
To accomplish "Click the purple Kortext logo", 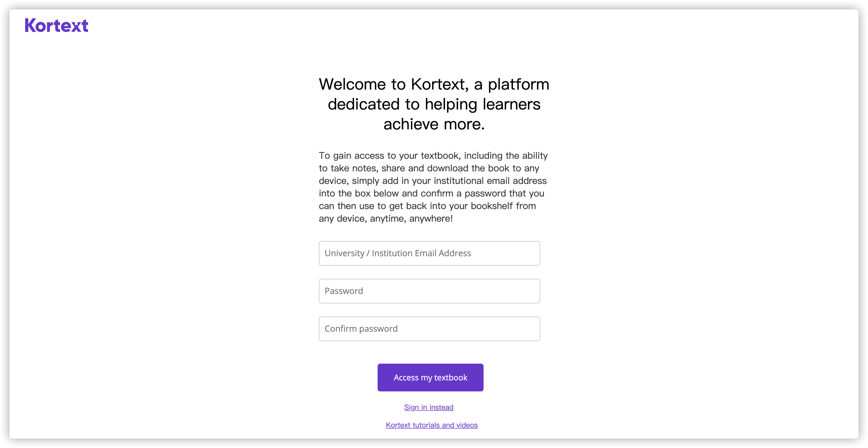I will click(57, 26).
